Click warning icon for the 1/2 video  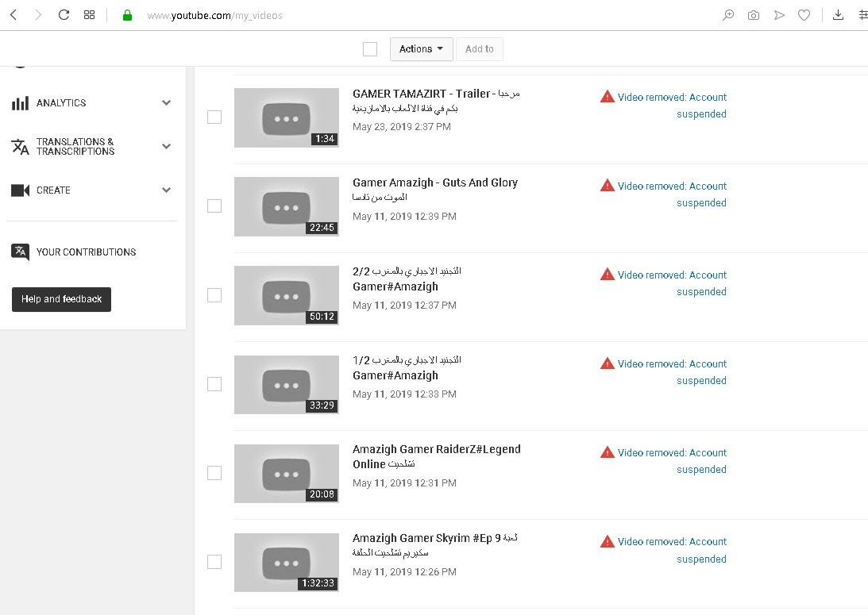tap(608, 363)
